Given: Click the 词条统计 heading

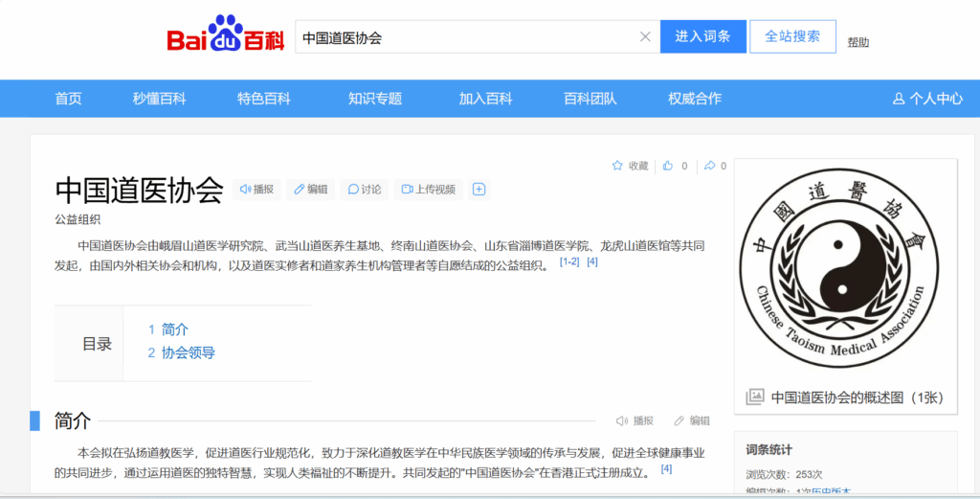Looking at the screenshot, I should point(768,449).
